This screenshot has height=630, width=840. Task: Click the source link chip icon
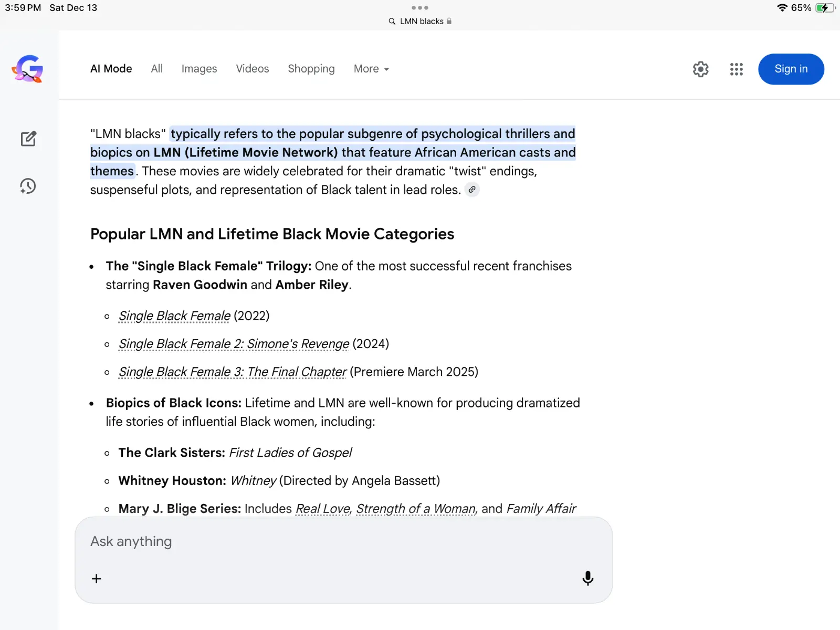472,190
